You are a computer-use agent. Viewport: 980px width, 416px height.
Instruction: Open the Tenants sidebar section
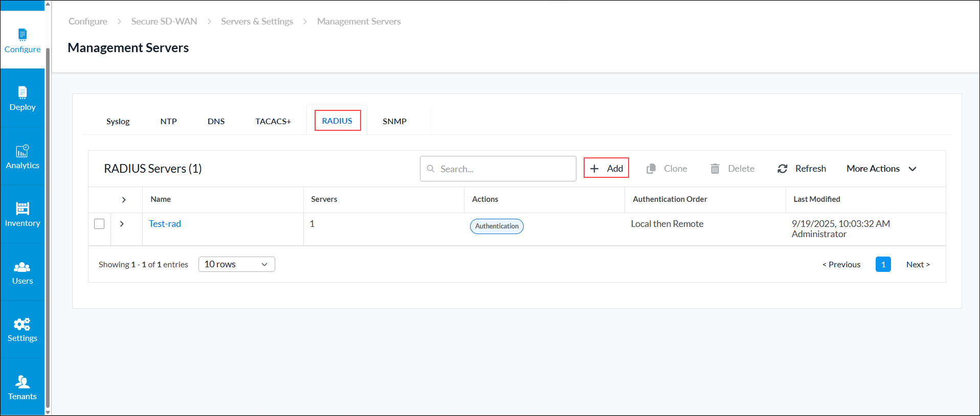[x=23, y=388]
